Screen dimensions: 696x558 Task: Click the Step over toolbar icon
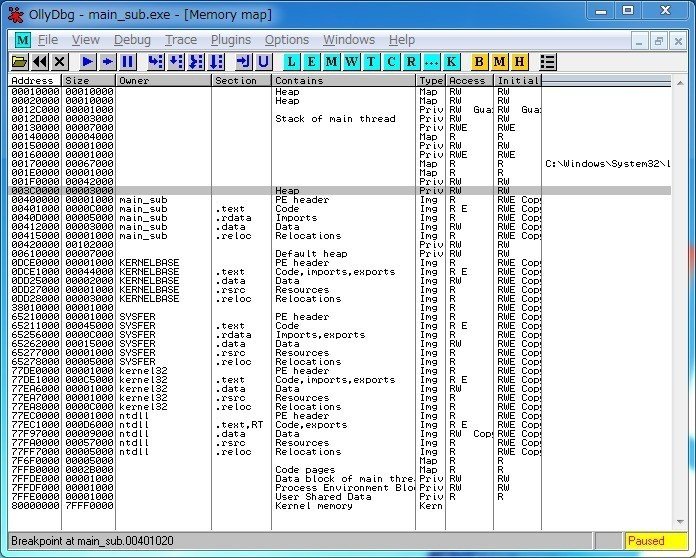[x=176, y=62]
